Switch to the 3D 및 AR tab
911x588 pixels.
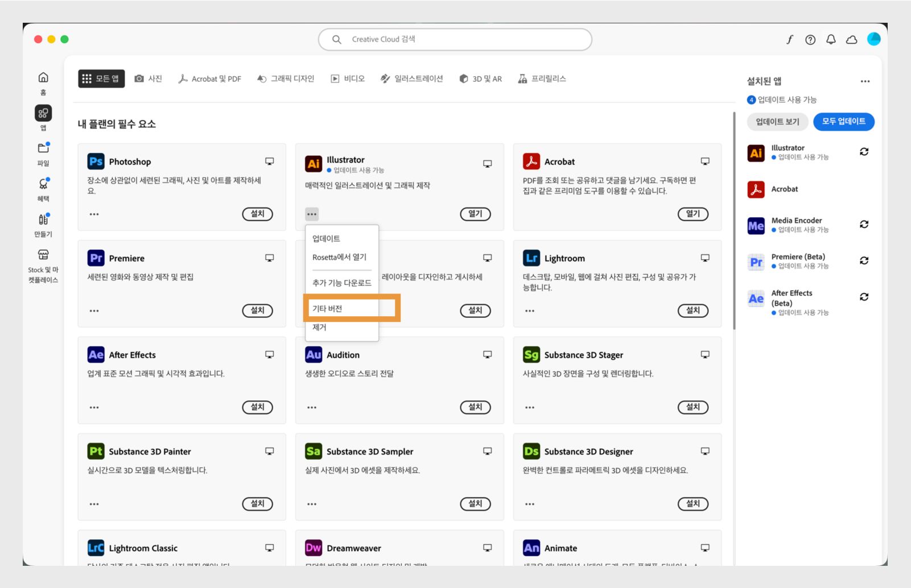[x=481, y=78]
